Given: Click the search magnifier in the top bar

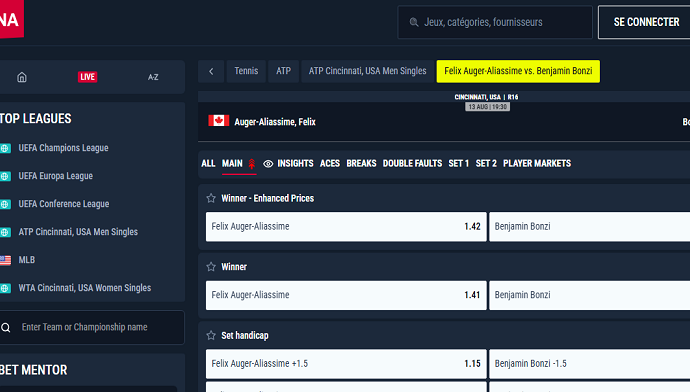Looking at the screenshot, I should [414, 22].
